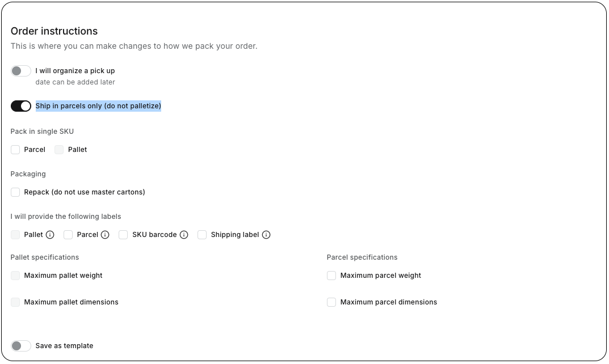609x364 pixels.
Task: Click the highlighted "Ship in parcels only" text
Action: [98, 106]
